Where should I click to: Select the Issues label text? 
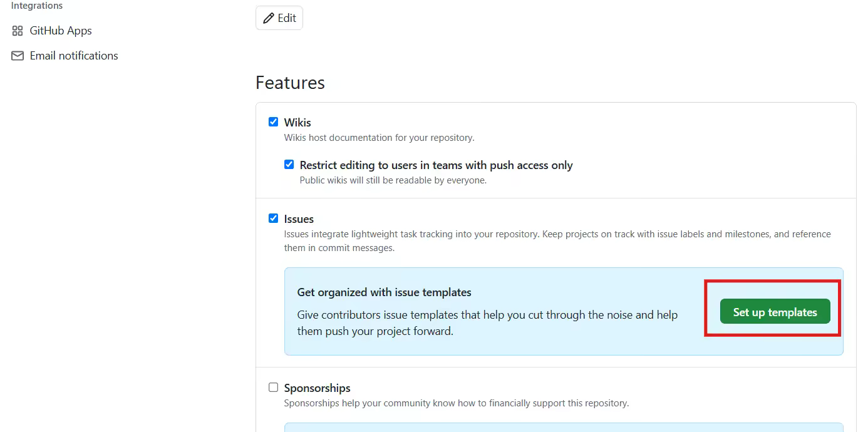[298, 219]
